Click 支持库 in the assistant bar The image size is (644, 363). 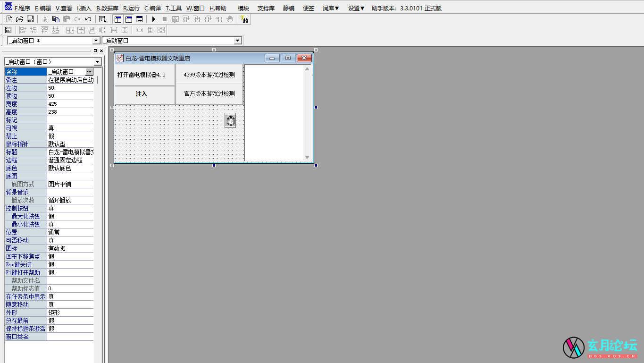coord(266,8)
